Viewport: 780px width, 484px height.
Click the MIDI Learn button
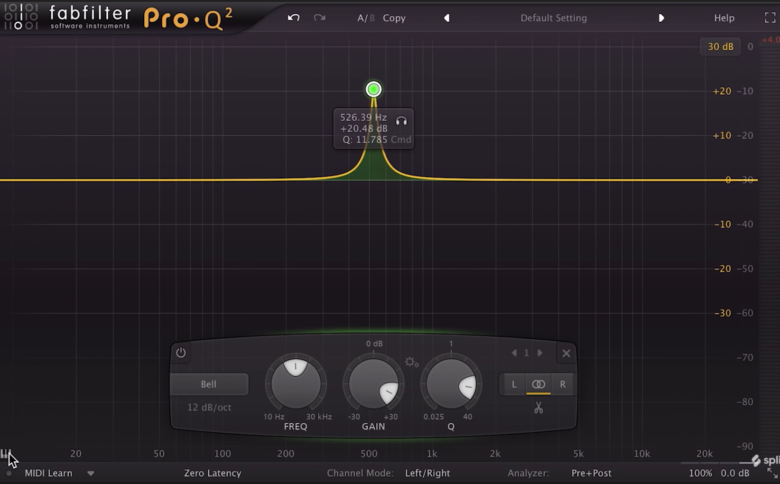[48, 473]
